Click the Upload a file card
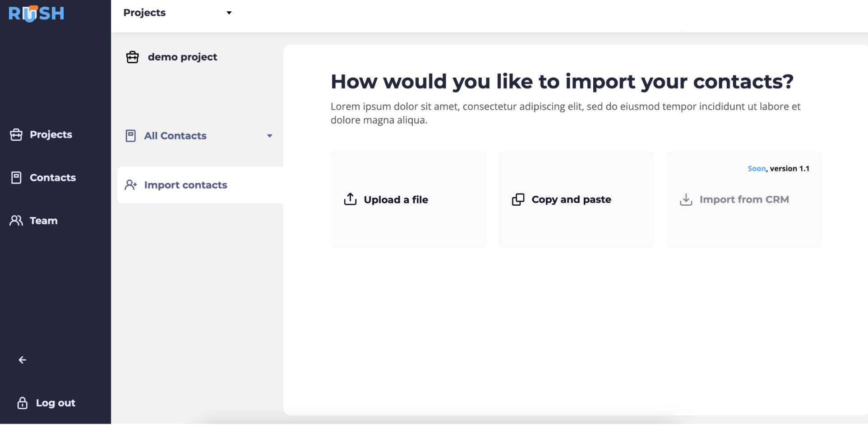The height and width of the screenshot is (425, 868). [408, 199]
